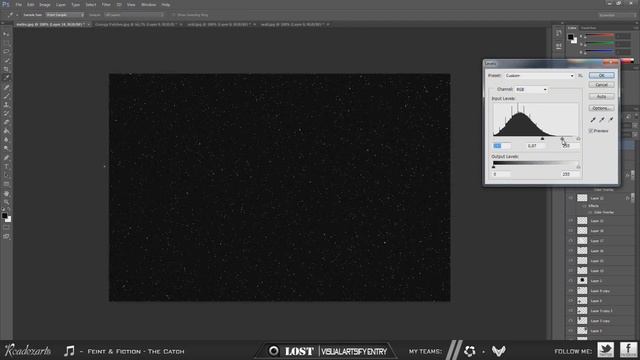Open the Sample All Layers dropdown

pyautogui.click(x=134, y=15)
